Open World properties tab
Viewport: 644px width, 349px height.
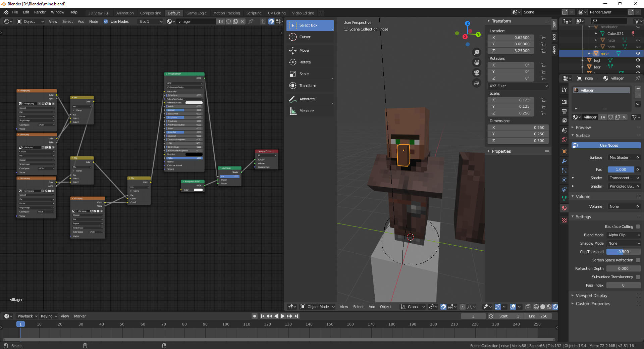pos(564,140)
